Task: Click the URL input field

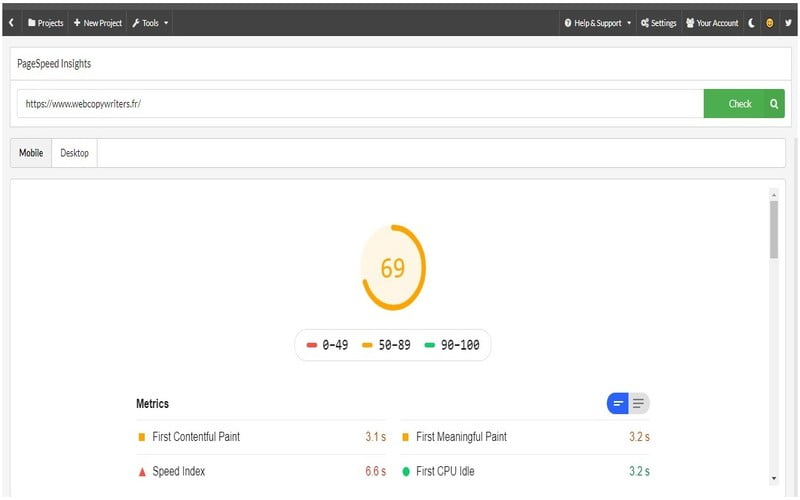Action: point(360,104)
